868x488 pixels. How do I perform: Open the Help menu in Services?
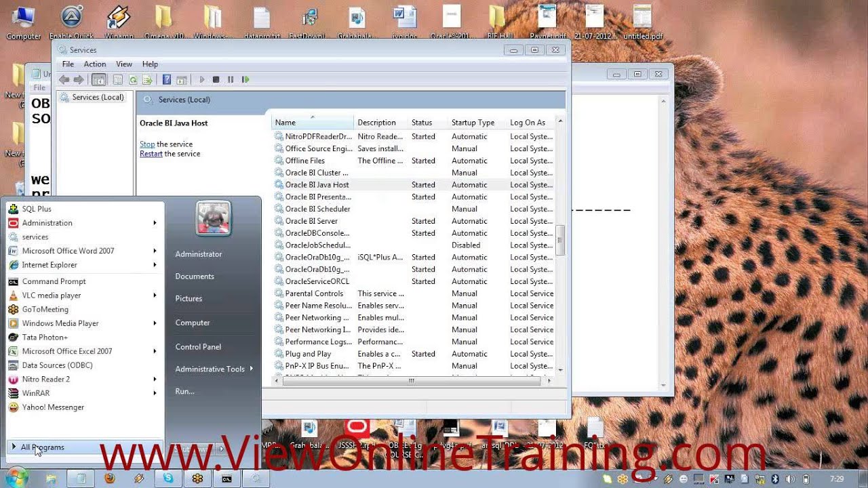click(x=150, y=64)
